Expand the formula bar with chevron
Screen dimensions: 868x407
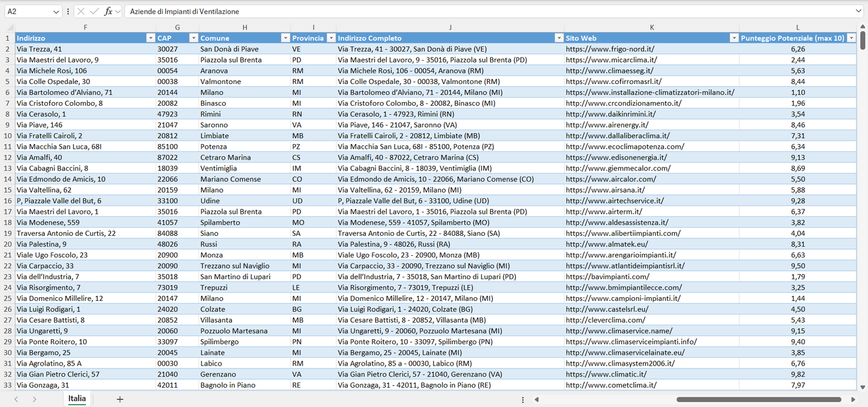point(858,11)
